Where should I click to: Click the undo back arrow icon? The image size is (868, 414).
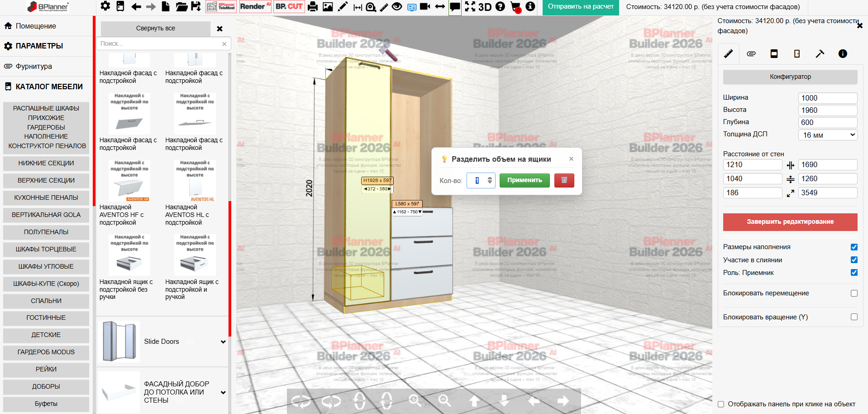tap(136, 6)
